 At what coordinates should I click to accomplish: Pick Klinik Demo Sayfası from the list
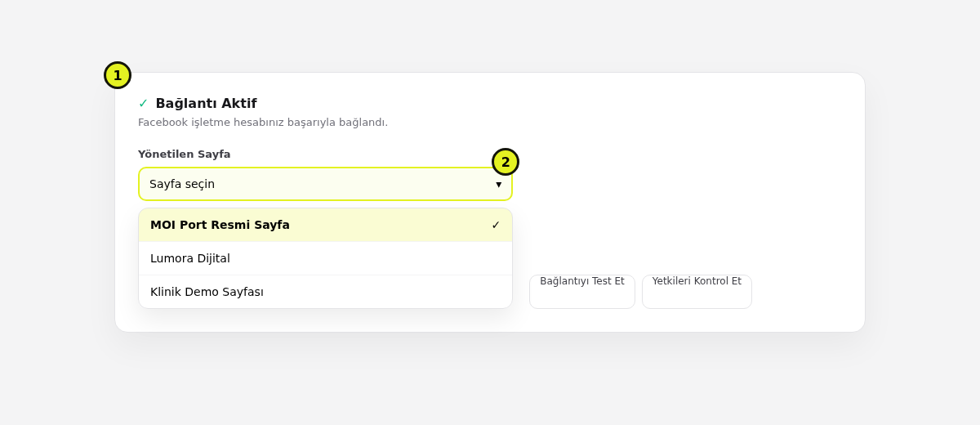325,292
